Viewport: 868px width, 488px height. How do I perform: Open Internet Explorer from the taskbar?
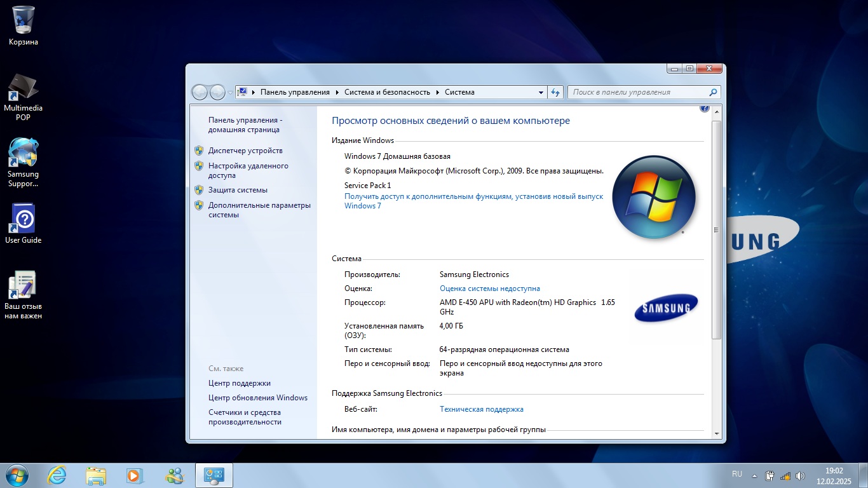tap(57, 475)
